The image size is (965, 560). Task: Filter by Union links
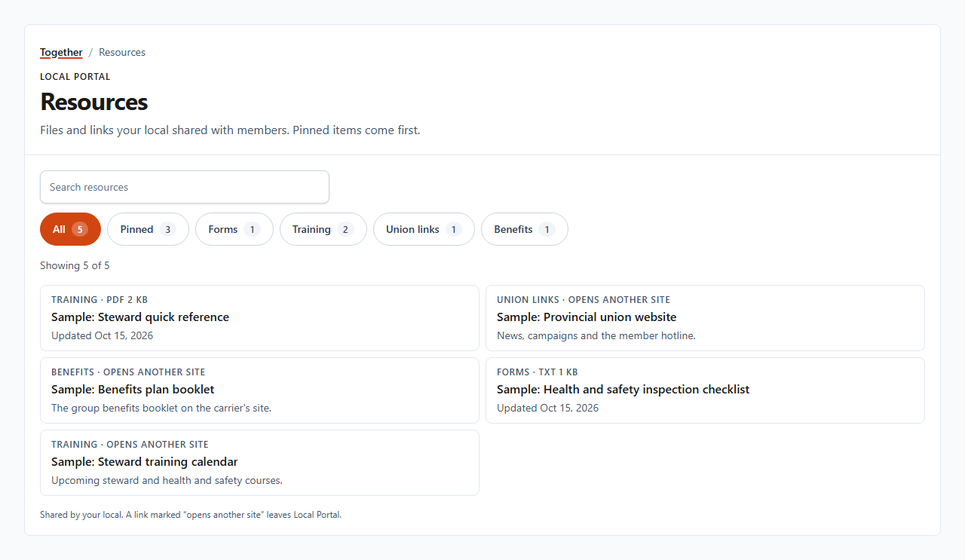click(424, 229)
